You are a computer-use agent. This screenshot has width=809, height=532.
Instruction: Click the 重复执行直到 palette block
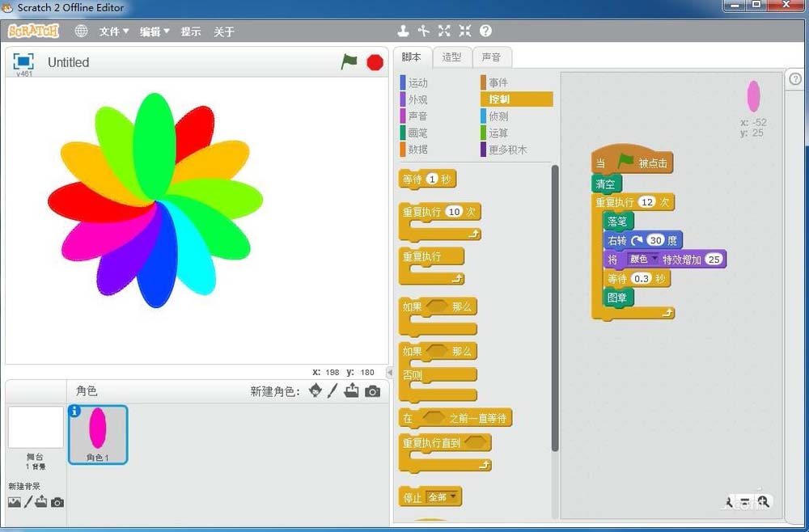(445, 453)
